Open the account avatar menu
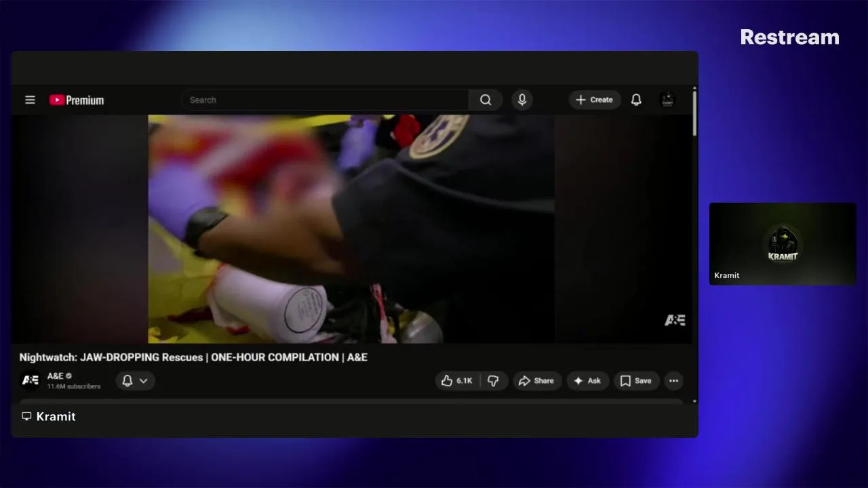The image size is (868, 488). (667, 100)
